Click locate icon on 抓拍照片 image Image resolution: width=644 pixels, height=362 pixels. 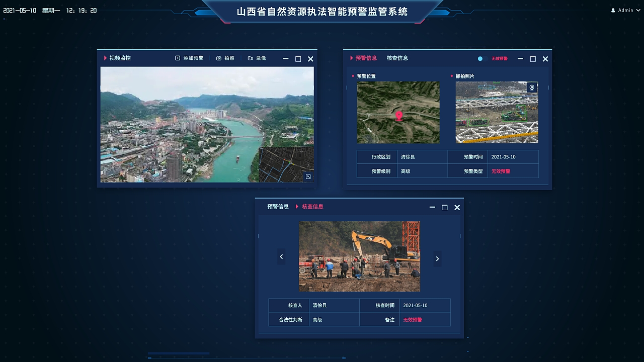coord(532,87)
